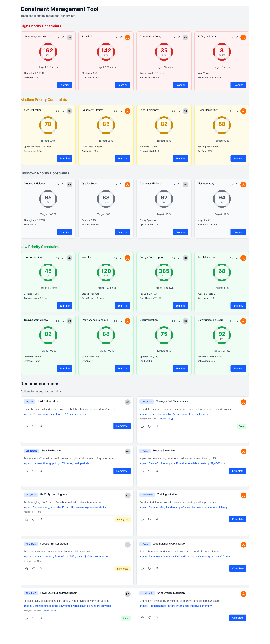Click the In Progress status on HVAC System Upgrade
The image size is (270, 644).
tap(122, 520)
